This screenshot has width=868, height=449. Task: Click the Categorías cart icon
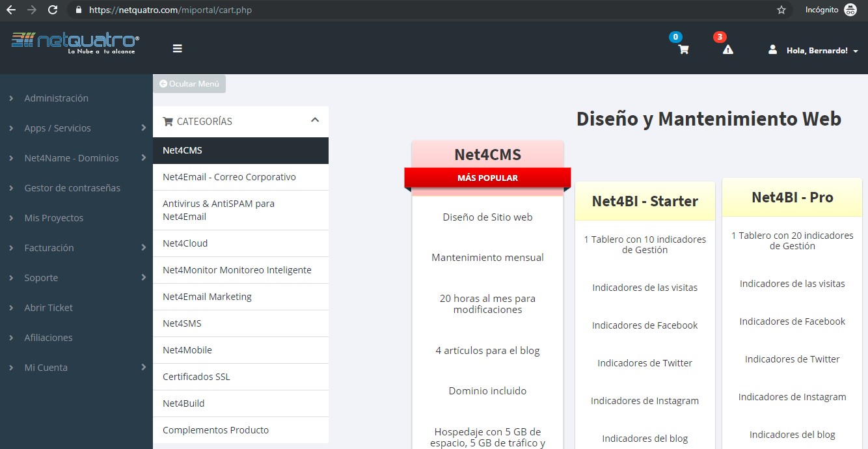click(168, 122)
